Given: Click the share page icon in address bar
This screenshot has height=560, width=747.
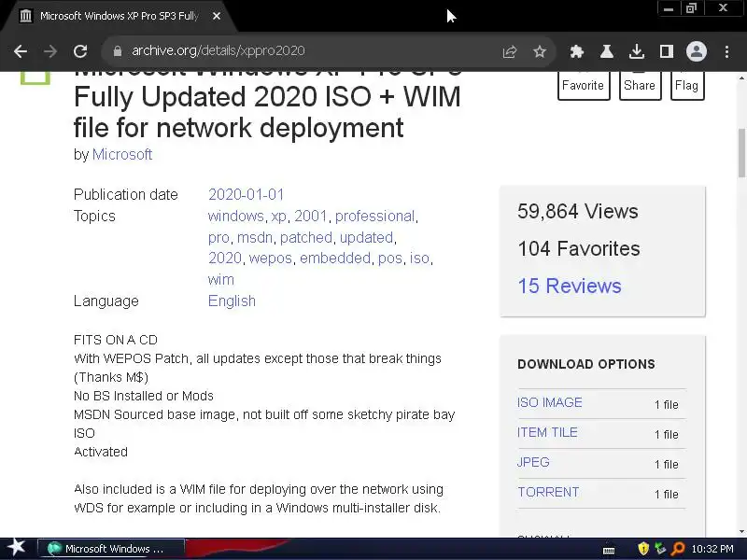Looking at the screenshot, I should [x=509, y=51].
